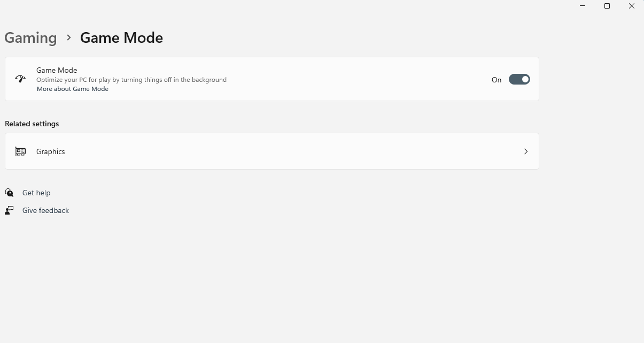Click the breadcrumb chevron after Gaming

click(69, 37)
